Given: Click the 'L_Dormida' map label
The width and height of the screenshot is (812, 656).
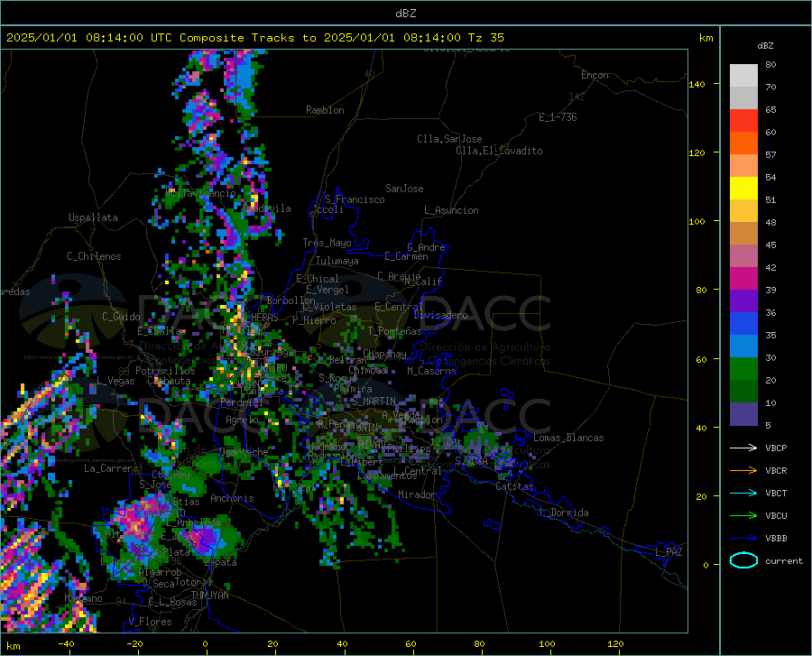Looking at the screenshot, I should [563, 513].
